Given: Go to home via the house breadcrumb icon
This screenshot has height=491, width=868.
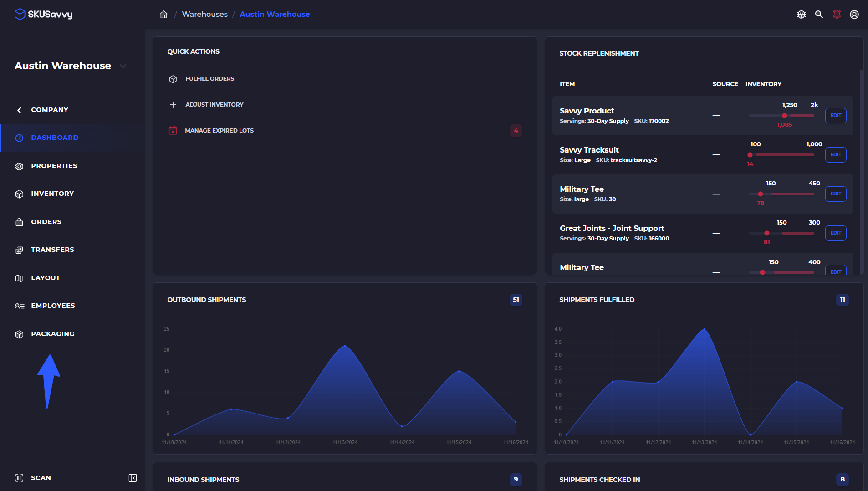Looking at the screenshot, I should [164, 15].
